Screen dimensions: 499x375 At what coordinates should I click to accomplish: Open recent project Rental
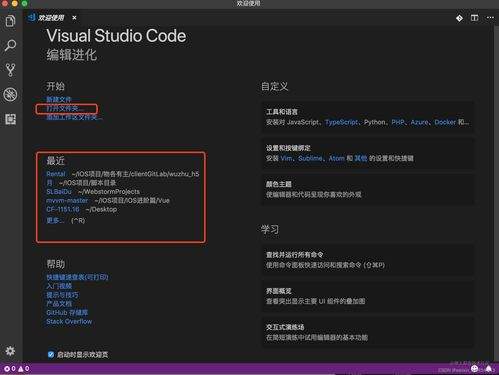click(x=56, y=174)
